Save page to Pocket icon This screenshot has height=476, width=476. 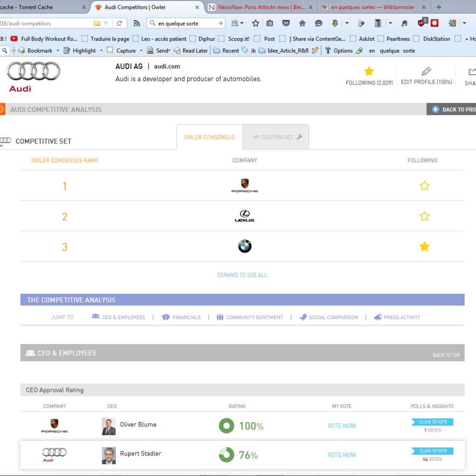286,23
